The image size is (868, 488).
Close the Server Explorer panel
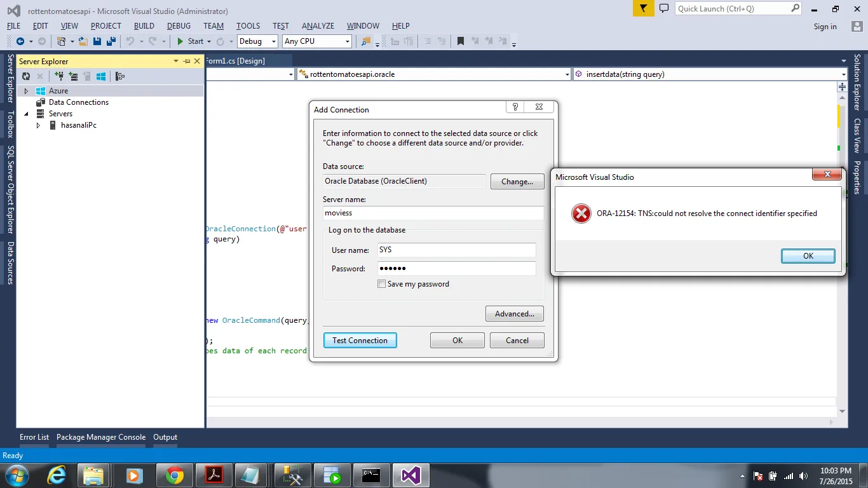point(197,61)
